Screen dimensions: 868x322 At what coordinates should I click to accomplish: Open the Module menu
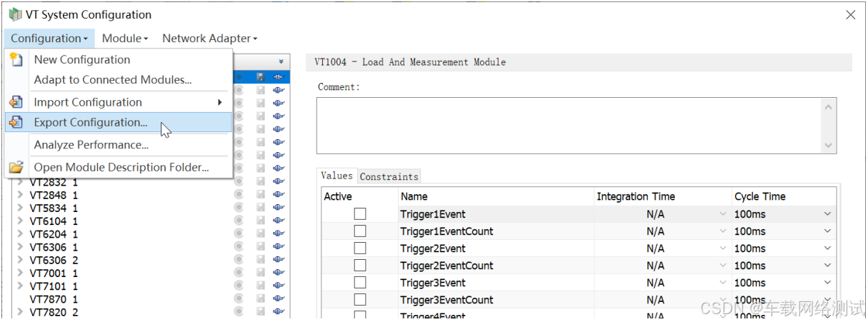click(x=125, y=39)
